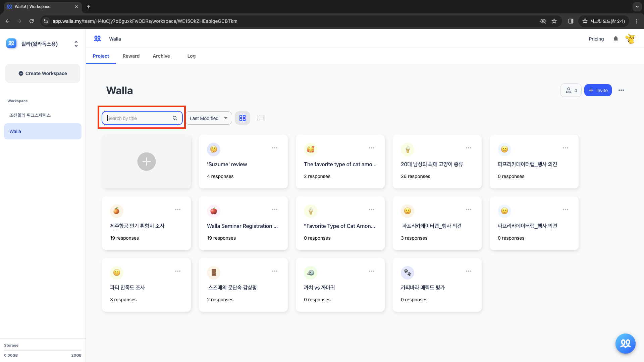The width and height of the screenshot is (644, 362).
Task: Open options for 스즈메의 문단속 감상평 card
Action: pyautogui.click(x=274, y=271)
